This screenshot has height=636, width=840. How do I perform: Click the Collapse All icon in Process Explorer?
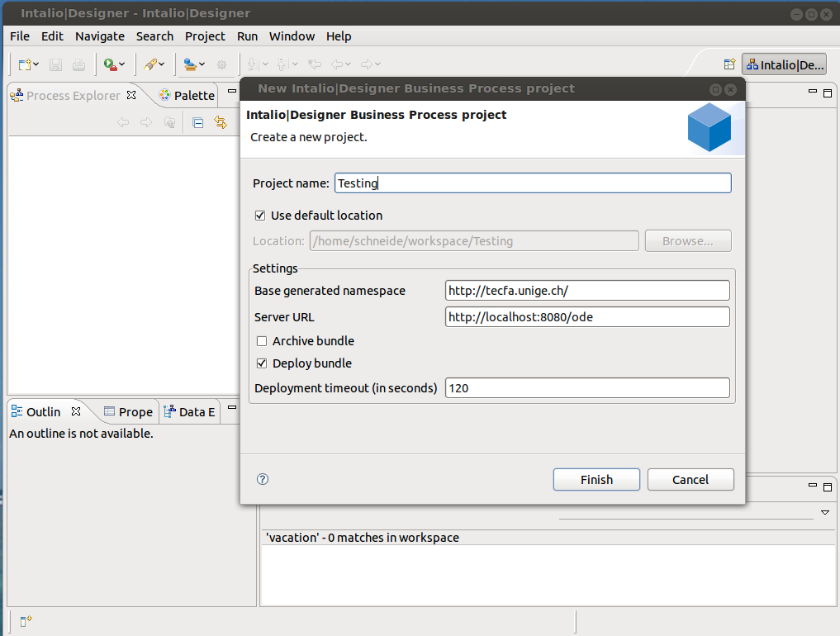pyautogui.click(x=198, y=122)
